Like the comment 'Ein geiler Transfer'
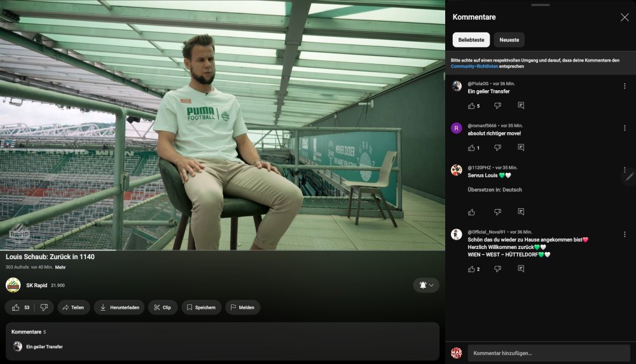636x364 pixels. [471, 106]
